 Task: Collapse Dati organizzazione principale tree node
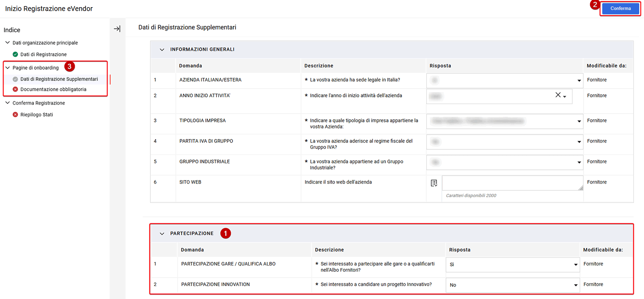(8, 43)
